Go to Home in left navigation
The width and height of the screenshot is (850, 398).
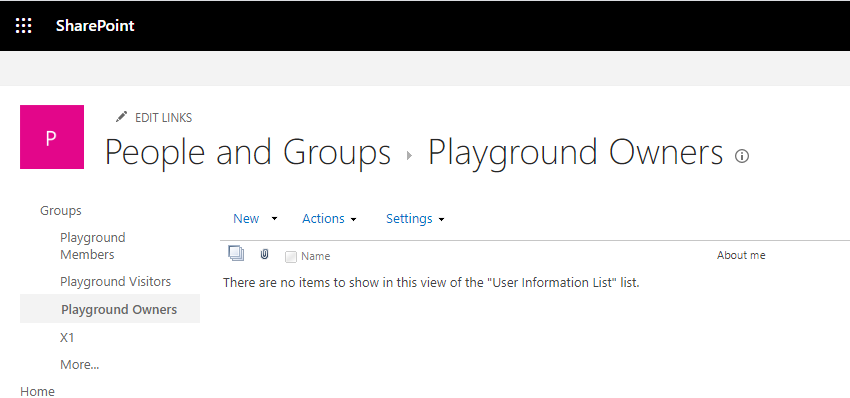(x=37, y=391)
